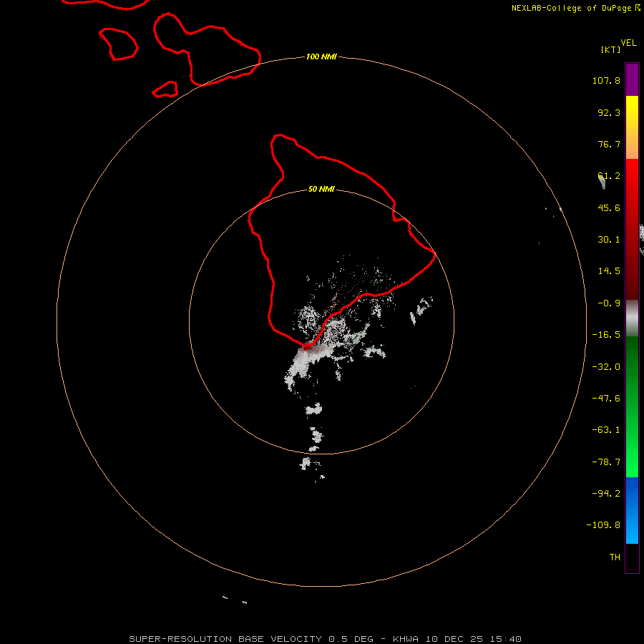
Task: Select the 14.5 legend value
Action: (x=609, y=271)
